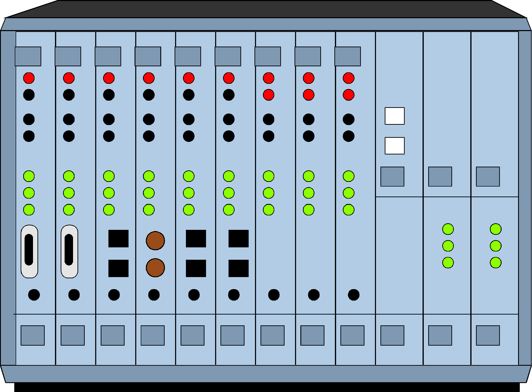The height and width of the screenshot is (392, 532).
Task: Click the upper brown round connector
Action: pos(155,241)
